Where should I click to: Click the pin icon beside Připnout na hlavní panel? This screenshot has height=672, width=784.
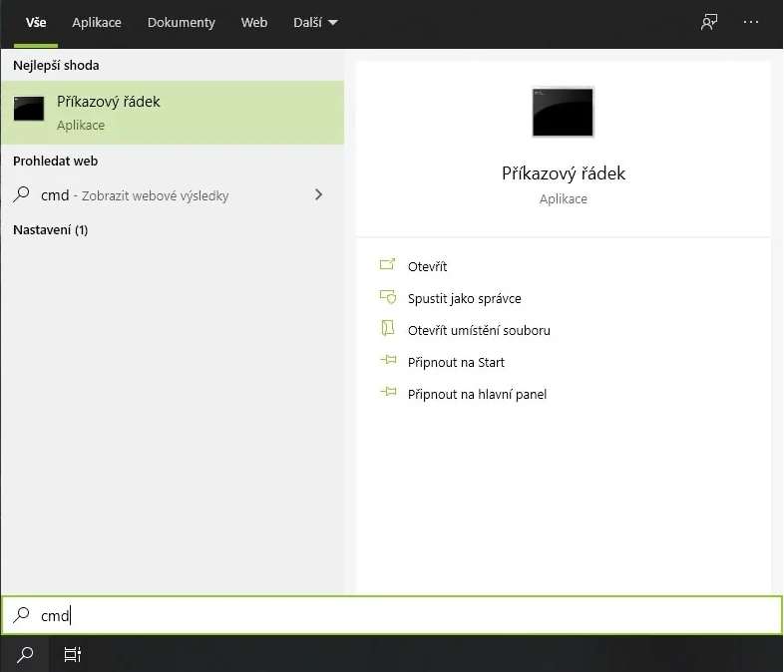coord(388,394)
